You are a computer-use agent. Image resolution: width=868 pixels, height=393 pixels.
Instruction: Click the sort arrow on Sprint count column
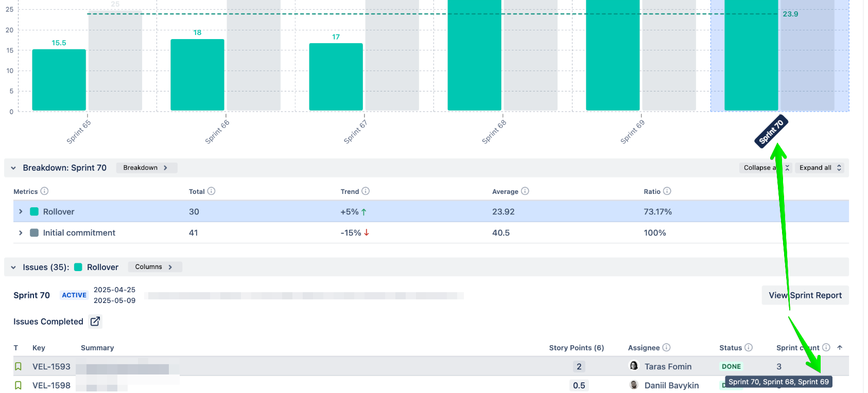[840, 348]
